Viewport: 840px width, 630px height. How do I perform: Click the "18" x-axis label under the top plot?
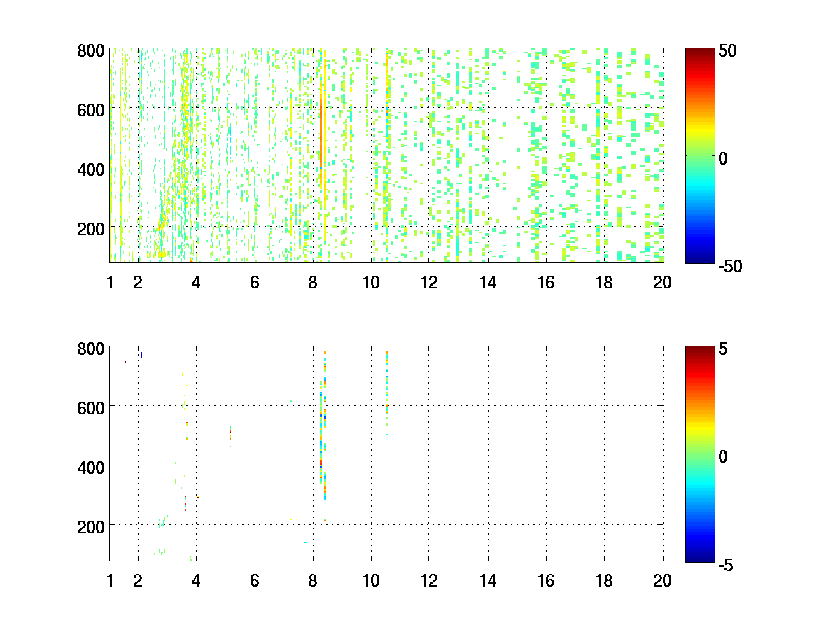tap(604, 283)
